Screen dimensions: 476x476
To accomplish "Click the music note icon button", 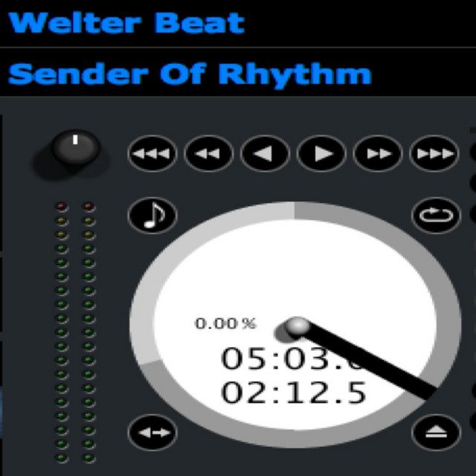I will click(152, 215).
